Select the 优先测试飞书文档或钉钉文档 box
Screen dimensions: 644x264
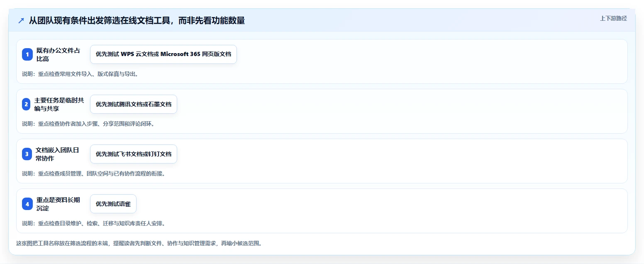coord(134,154)
